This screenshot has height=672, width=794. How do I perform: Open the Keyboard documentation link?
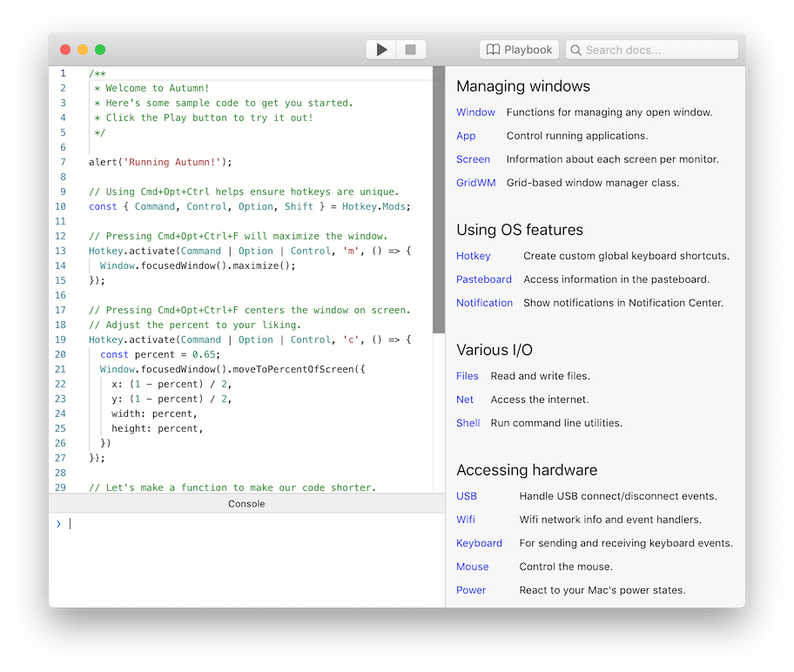pos(479,543)
